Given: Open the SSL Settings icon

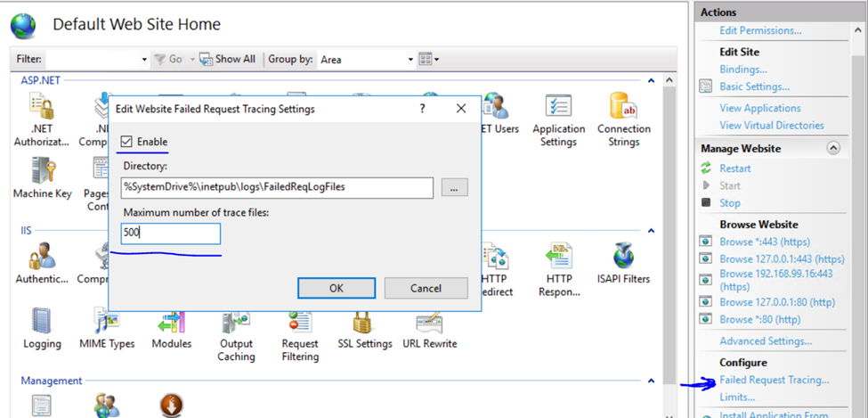Looking at the screenshot, I should pos(363,324).
